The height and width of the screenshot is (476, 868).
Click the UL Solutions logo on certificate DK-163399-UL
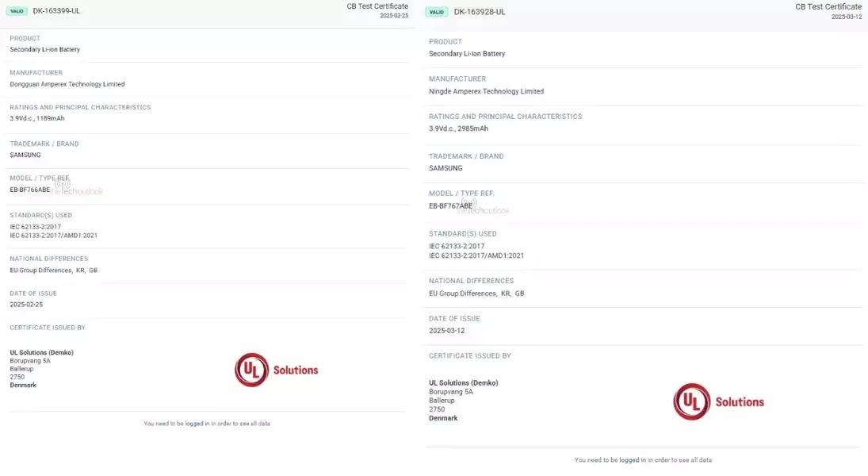276,370
